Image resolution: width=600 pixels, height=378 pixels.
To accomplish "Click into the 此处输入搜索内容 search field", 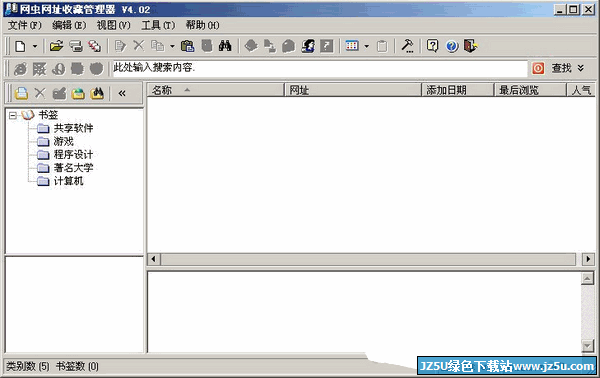I will click(320, 68).
